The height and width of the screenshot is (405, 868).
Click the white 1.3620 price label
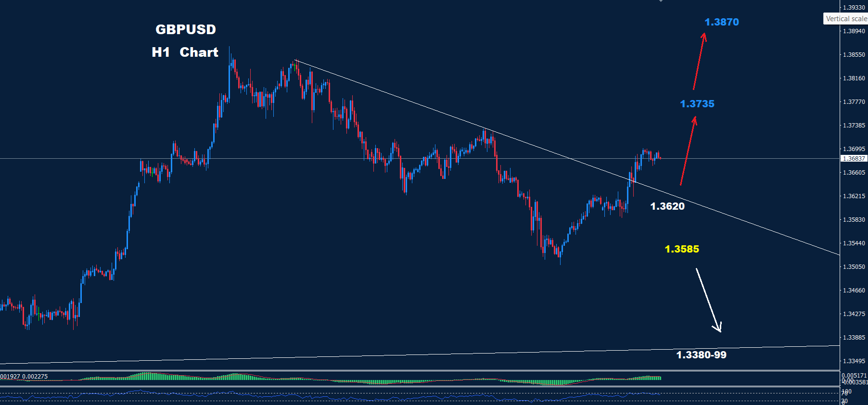pos(667,206)
